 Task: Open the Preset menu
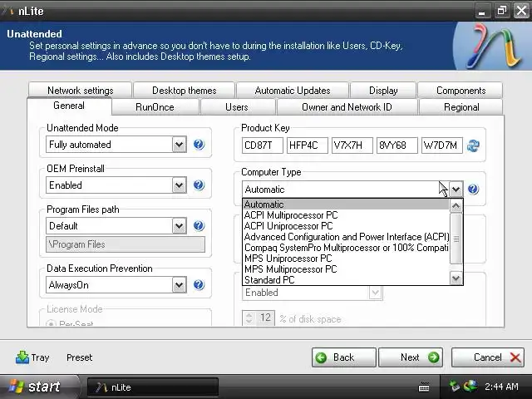pos(80,357)
